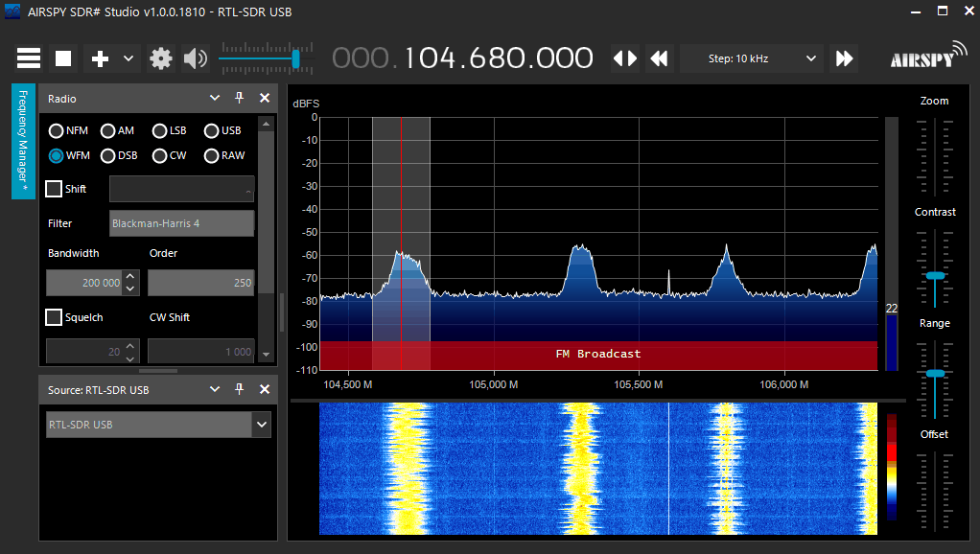Image resolution: width=980 pixels, height=554 pixels.
Task: Adjust the Range slider handle
Action: click(935, 374)
